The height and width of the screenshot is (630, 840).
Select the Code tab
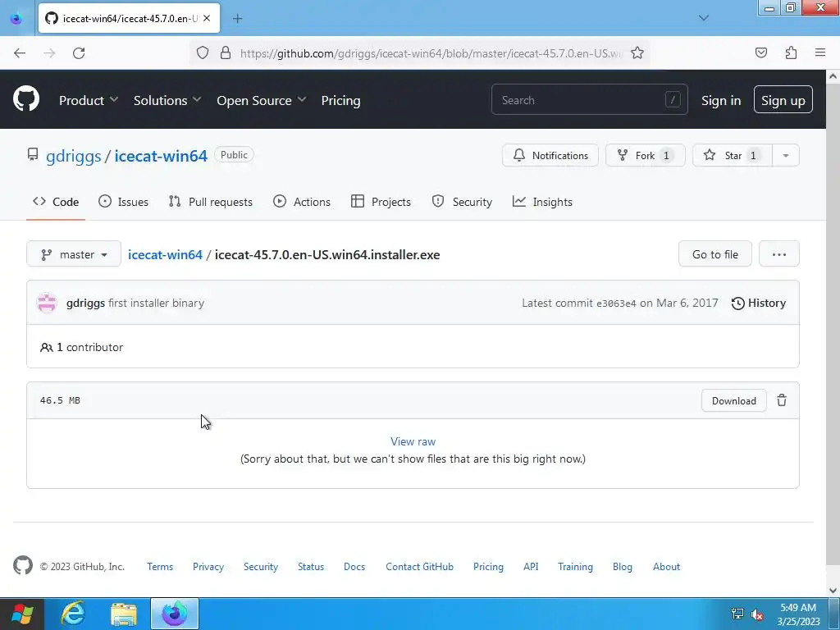56,202
